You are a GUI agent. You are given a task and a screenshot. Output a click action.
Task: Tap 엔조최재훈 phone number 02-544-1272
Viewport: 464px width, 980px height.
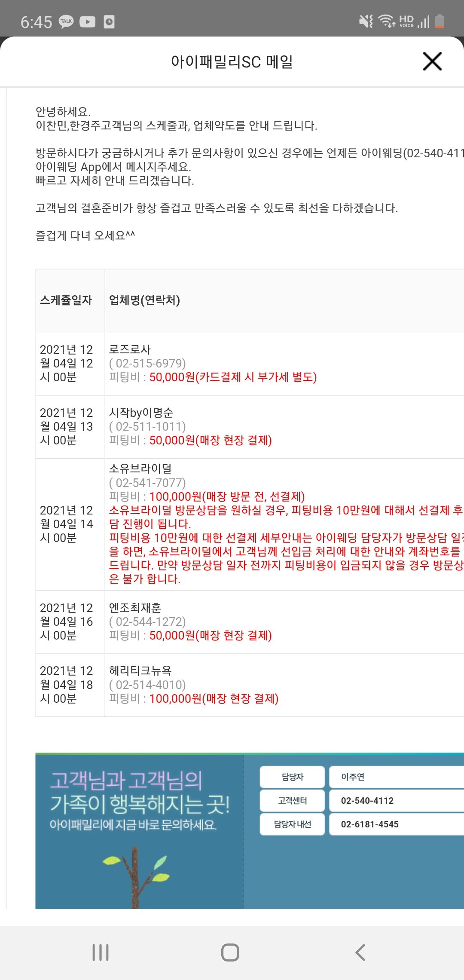click(147, 622)
